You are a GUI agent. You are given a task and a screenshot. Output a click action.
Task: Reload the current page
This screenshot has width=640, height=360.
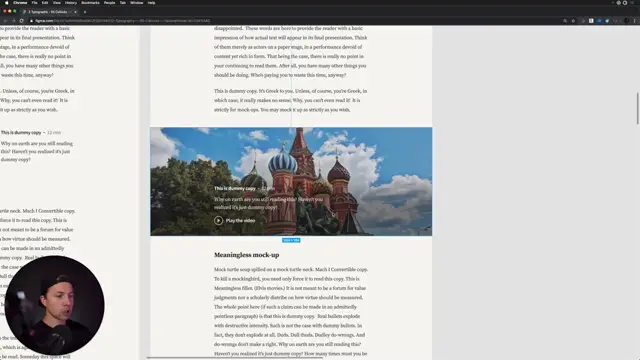(x=22, y=20)
